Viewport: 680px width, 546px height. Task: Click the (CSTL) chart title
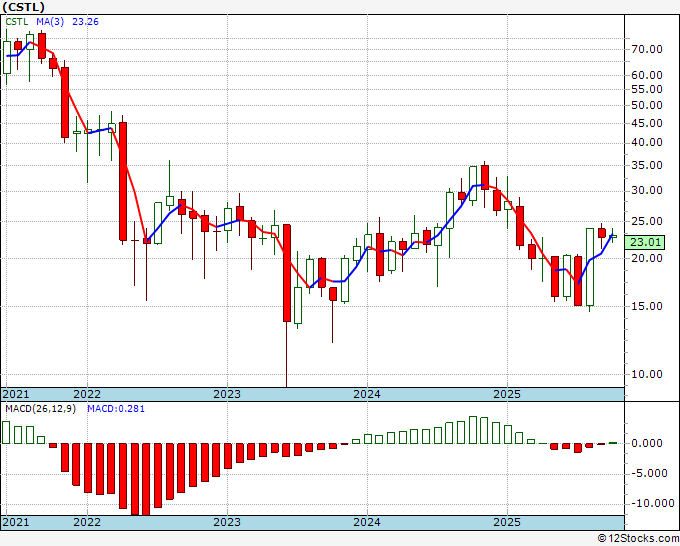click(x=23, y=7)
